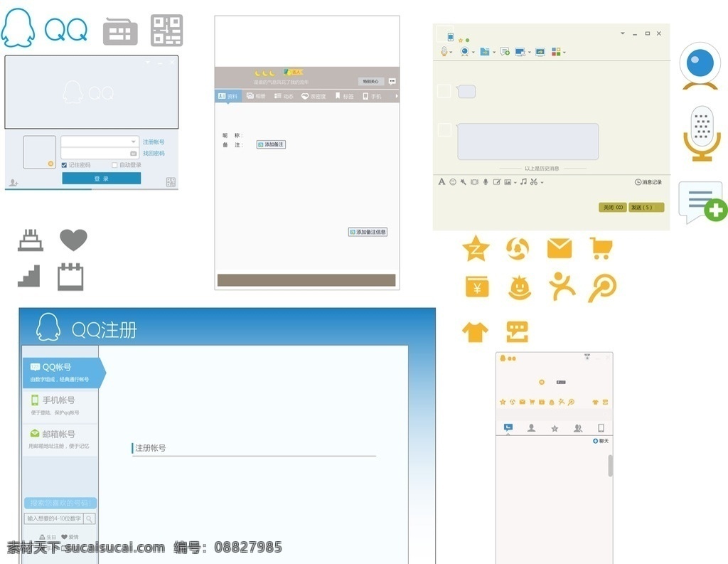The image size is (728, 564).
Task: Click the voice message microphone in chat input bar
Action: 486,182
